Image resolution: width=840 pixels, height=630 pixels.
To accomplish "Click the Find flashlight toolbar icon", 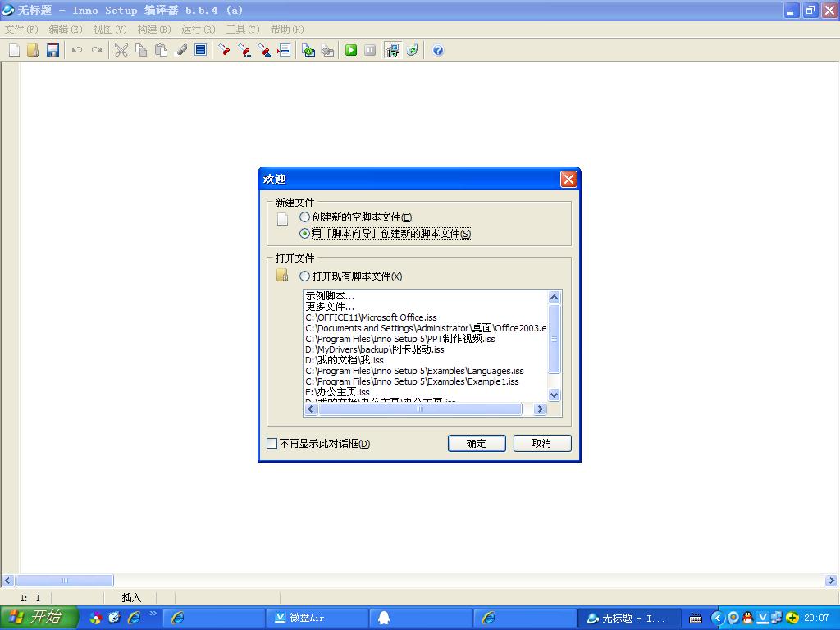I will tap(225, 50).
